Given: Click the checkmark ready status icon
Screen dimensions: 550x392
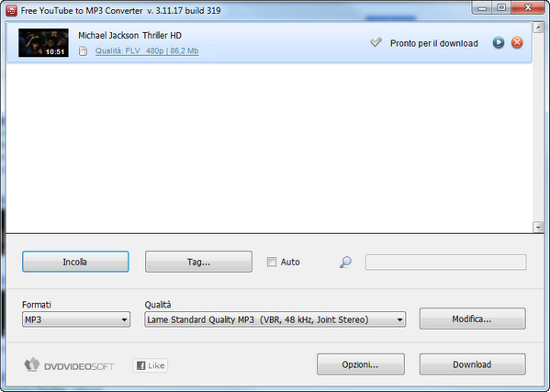Looking at the screenshot, I should pos(376,42).
